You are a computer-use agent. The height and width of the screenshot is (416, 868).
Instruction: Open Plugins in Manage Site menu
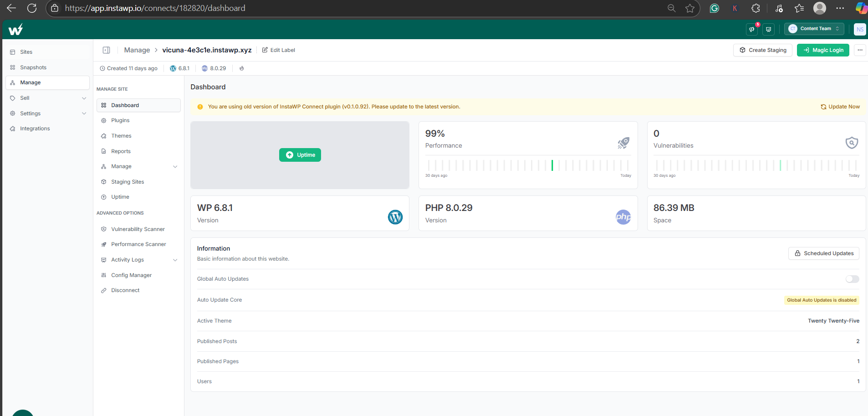pos(138,120)
